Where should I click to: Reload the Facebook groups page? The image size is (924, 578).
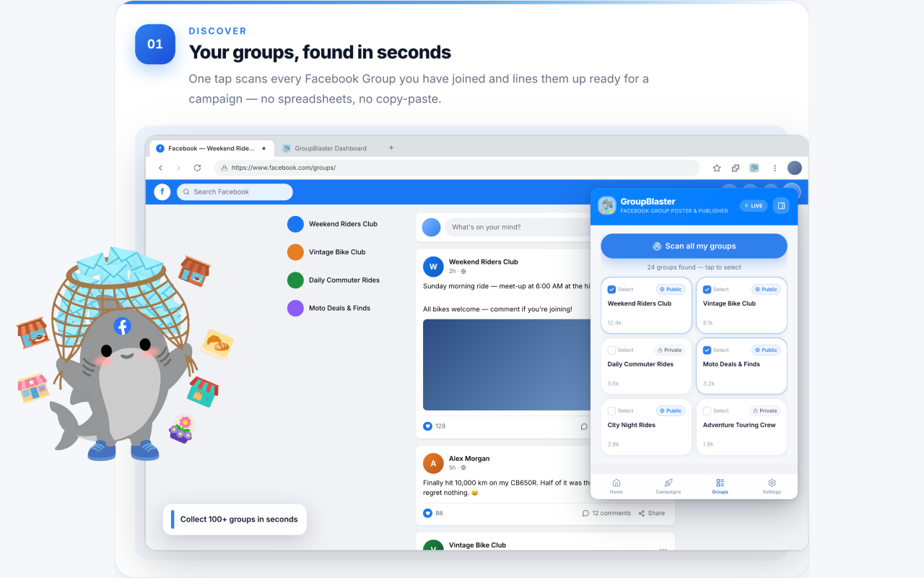pyautogui.click(x=197, y=168)
